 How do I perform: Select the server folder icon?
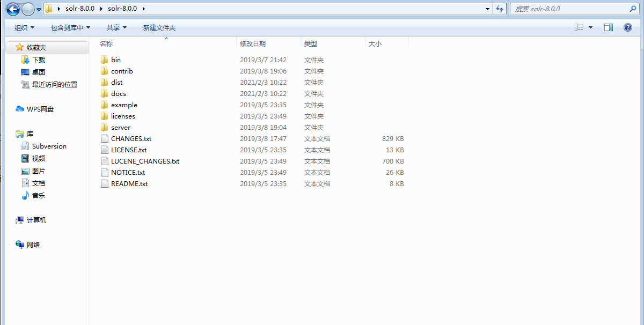click(104, 128)
